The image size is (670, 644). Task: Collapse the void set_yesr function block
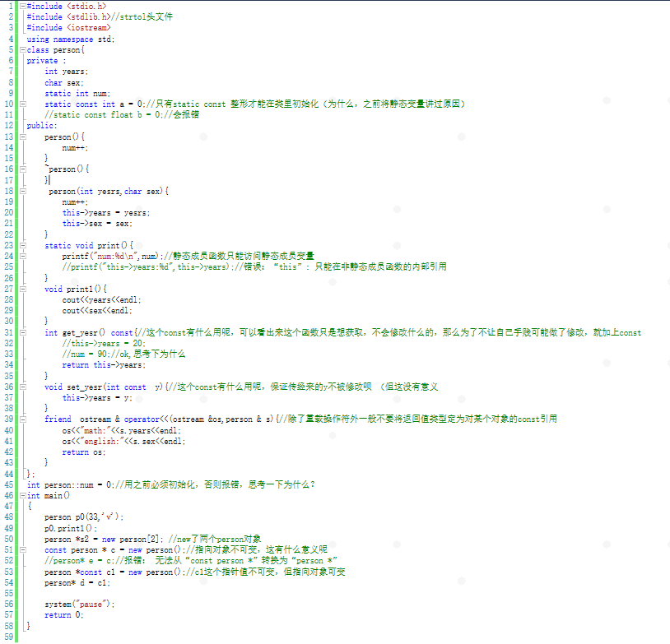(23, 387)
